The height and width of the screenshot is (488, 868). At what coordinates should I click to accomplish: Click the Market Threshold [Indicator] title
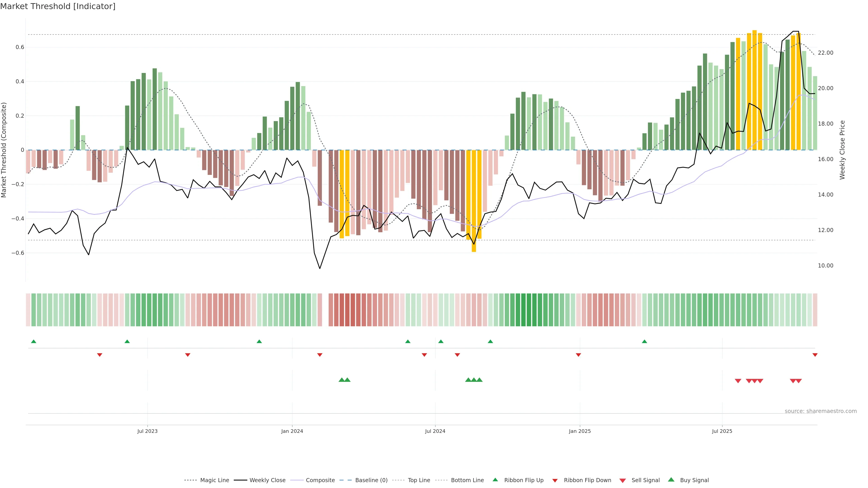(x=58, y=6)
